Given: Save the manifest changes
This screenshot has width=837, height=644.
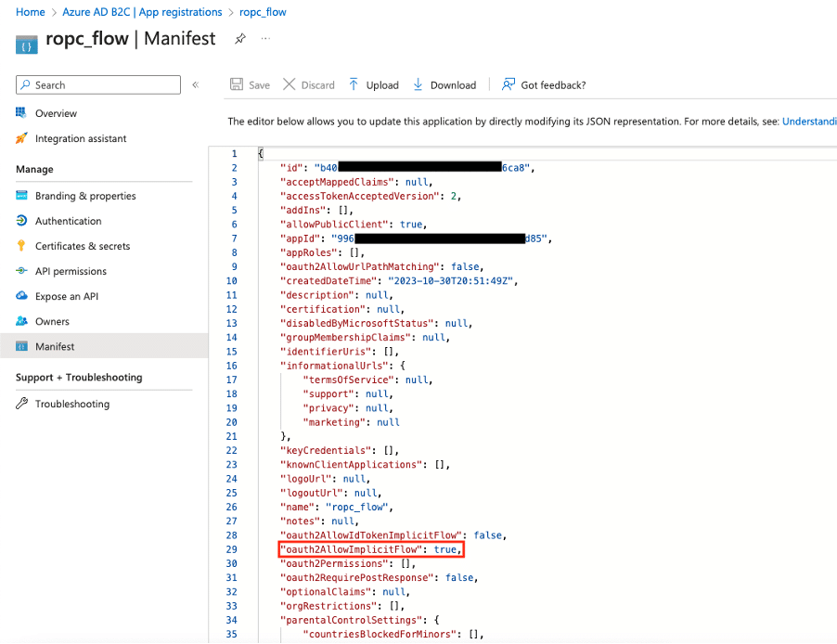Looking at the screenshot, I should pos(250,84).
